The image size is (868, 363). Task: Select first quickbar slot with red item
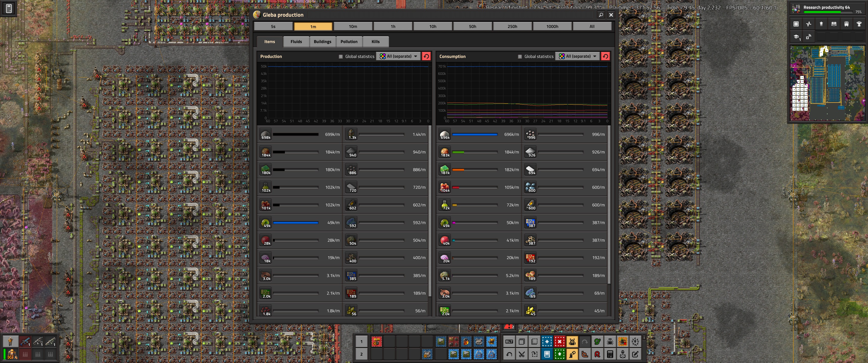(376, 342)
